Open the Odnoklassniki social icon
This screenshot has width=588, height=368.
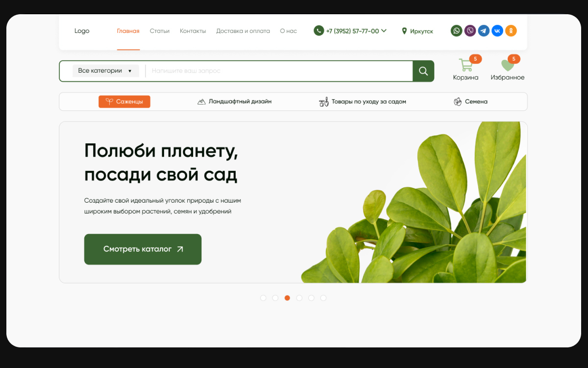click(511, 31)
